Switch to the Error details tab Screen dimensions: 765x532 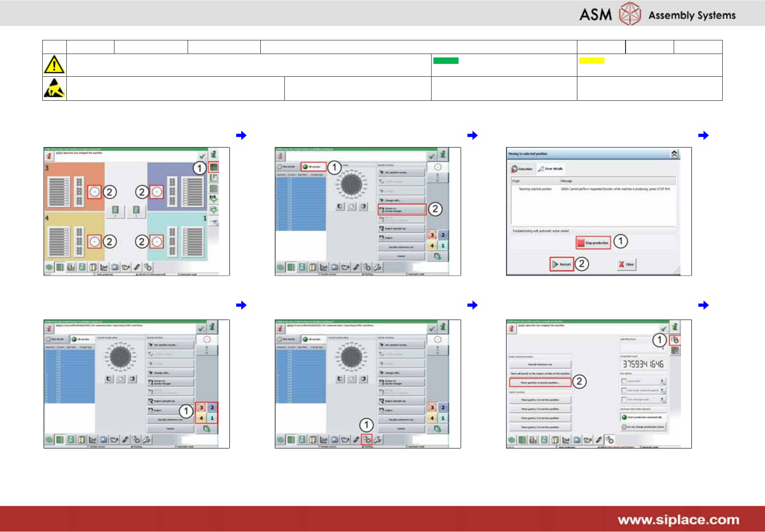pyautogui.click(x=551, y=169)
